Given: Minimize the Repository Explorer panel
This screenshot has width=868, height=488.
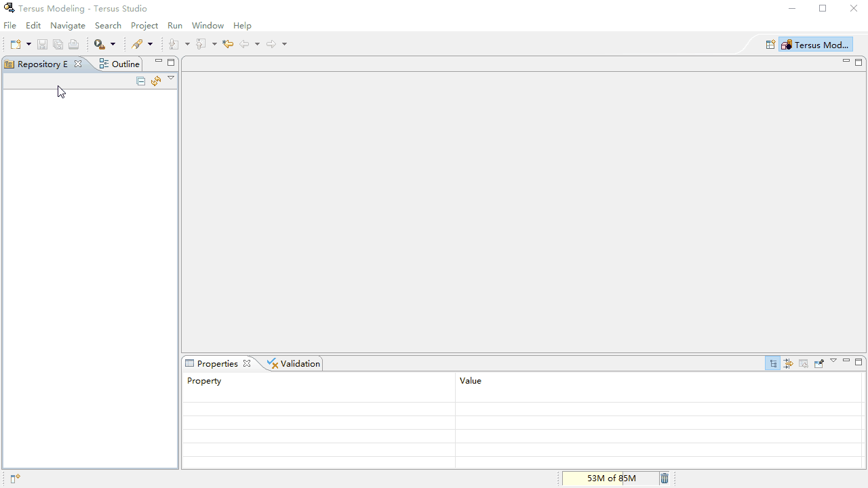Looking at the screenshot, I should click(159, 62).
